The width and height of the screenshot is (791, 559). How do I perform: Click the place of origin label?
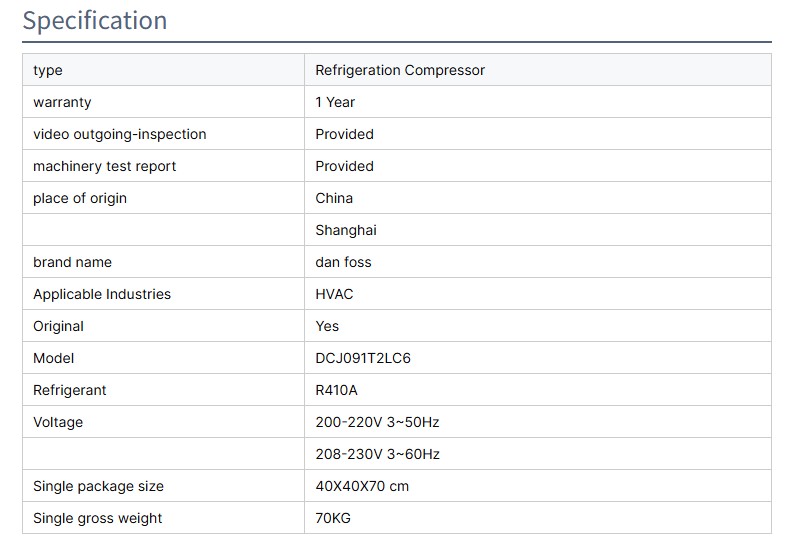80,198
